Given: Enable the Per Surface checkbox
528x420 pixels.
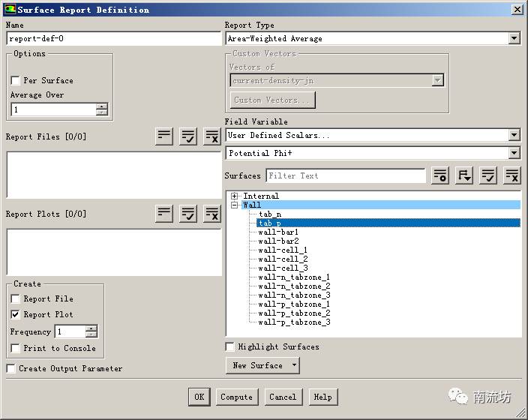Looking at the screenshot, I should 15,80.
